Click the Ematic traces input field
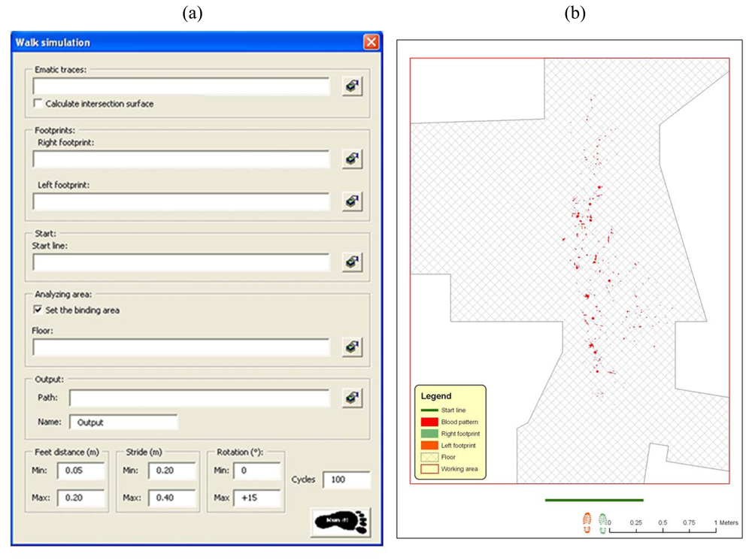752x560 pixels. [181, 86]
